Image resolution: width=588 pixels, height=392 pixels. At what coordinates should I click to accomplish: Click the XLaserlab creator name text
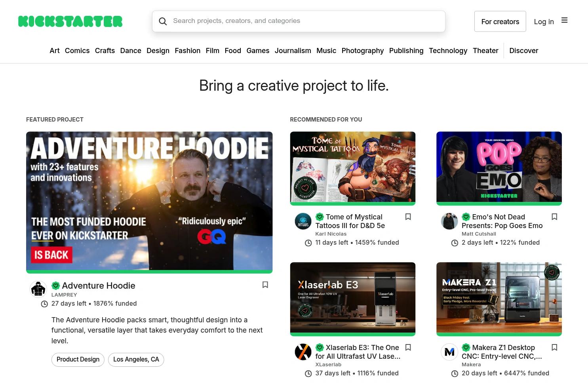click(328, 365)
